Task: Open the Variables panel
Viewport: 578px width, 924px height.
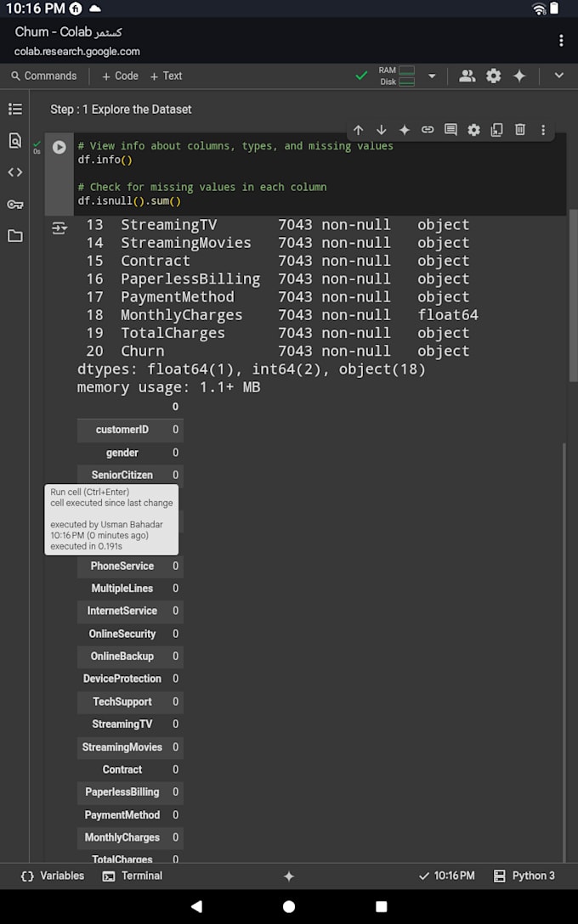Action: coord(53,876)
